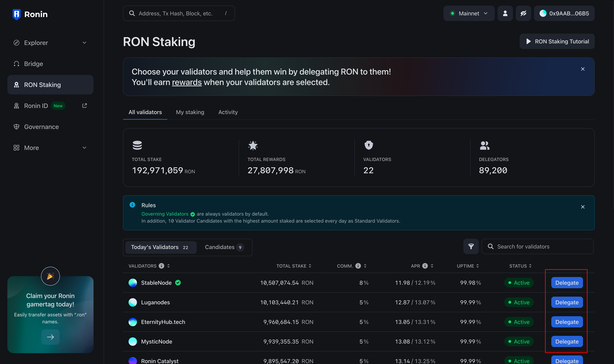
Task: Open Ronin ID sidebar item
Action: 50,106
